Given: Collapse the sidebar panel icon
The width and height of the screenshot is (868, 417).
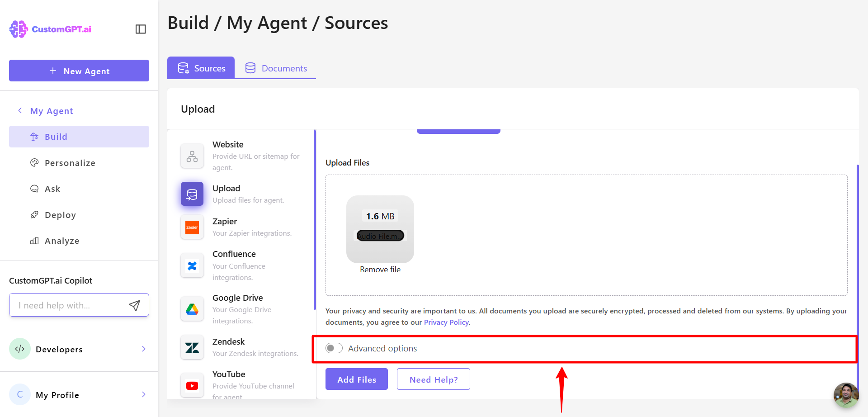Looking at the screenshot, I should click(141, 29).
